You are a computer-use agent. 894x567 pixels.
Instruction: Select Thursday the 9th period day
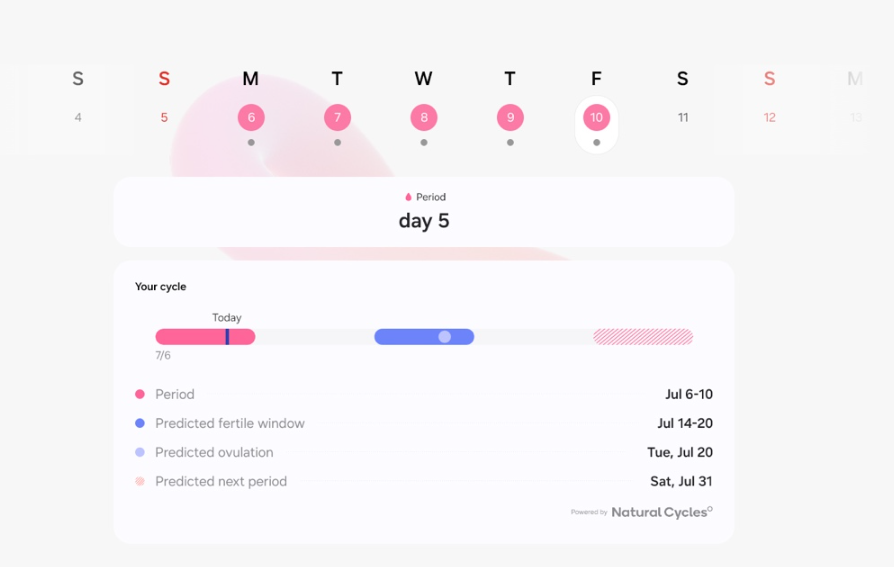(510, 118)
